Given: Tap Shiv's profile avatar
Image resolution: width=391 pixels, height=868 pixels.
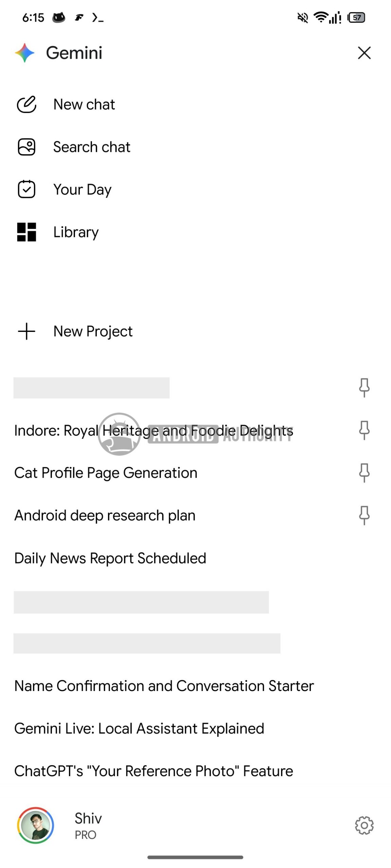Looking at the screenshot, I should [x=36, y=825].
